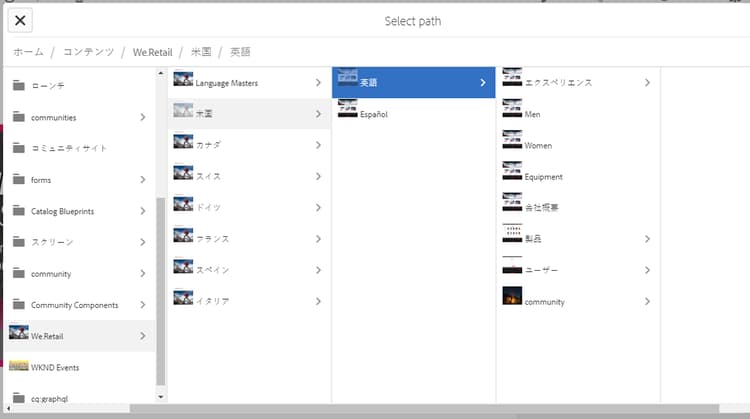The width and height of the screenshot is (750, 419).
Task: Click フランス page thumbnail
Action: click(x=183, y=235)
